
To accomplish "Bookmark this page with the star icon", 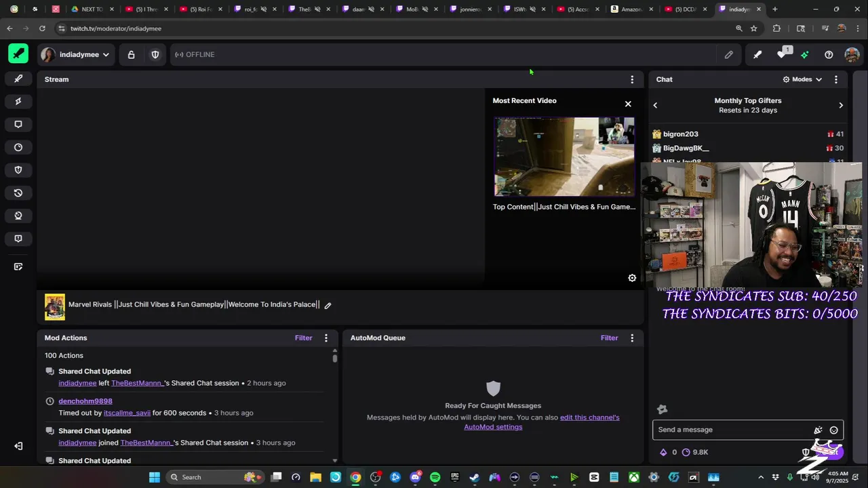I will pyautogui.click(x=753, y=28).
